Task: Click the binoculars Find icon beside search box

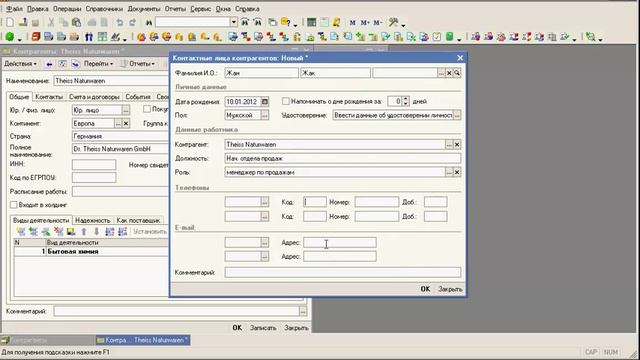Action: pos(149,22)
